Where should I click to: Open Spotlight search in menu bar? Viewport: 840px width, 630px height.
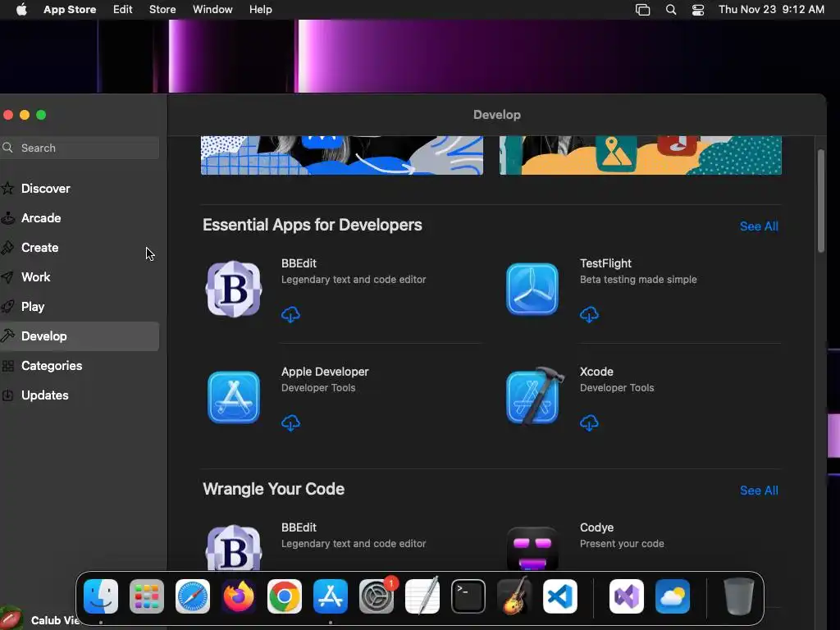click(x=671, y=10)
